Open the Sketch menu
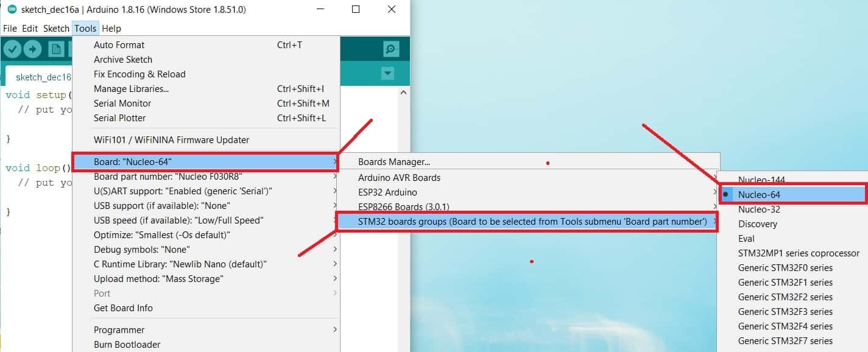 (56, 28)
